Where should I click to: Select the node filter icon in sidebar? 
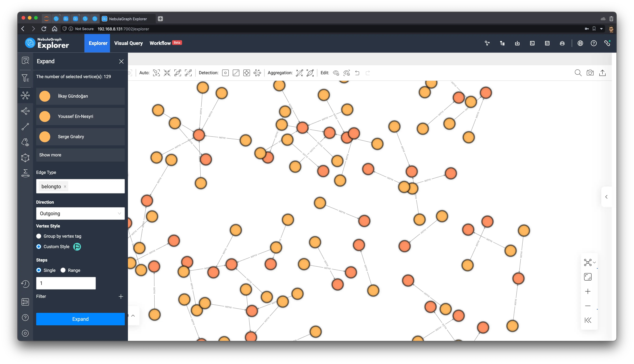point(25,78)
